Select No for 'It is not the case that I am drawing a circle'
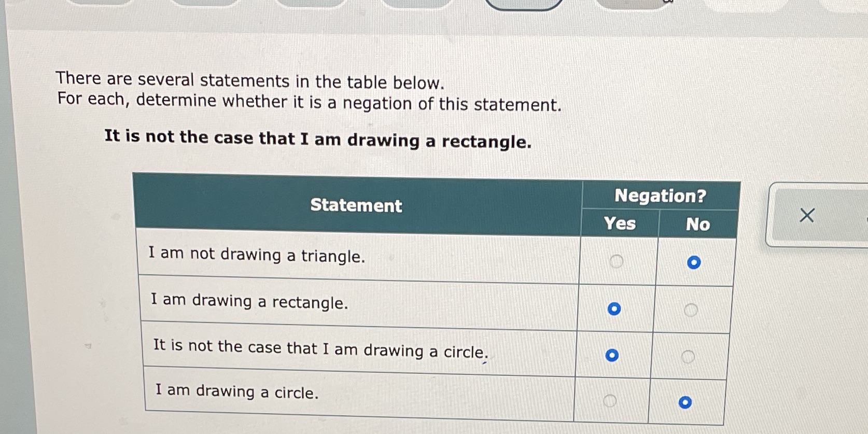Viewport: 868px width, 434px height. click(687, 355)
